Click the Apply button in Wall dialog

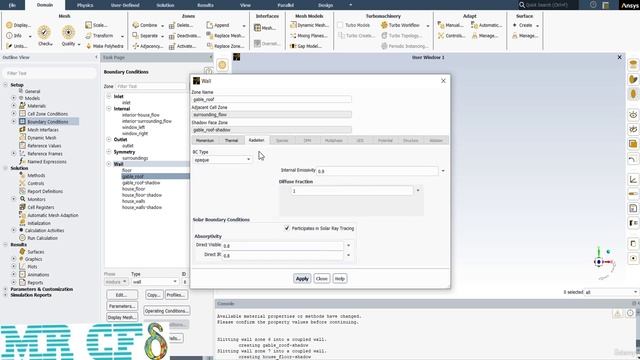(302, 279)
